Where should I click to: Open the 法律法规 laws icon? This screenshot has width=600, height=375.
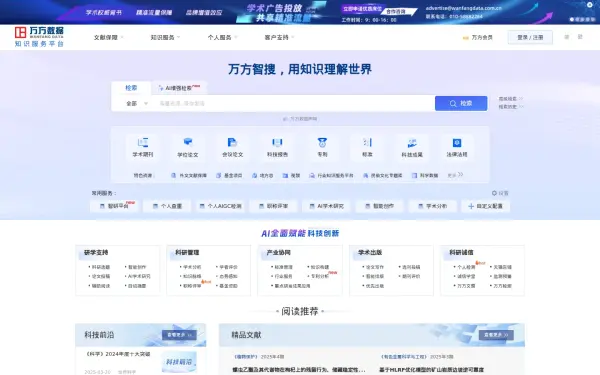click(457, 143)
